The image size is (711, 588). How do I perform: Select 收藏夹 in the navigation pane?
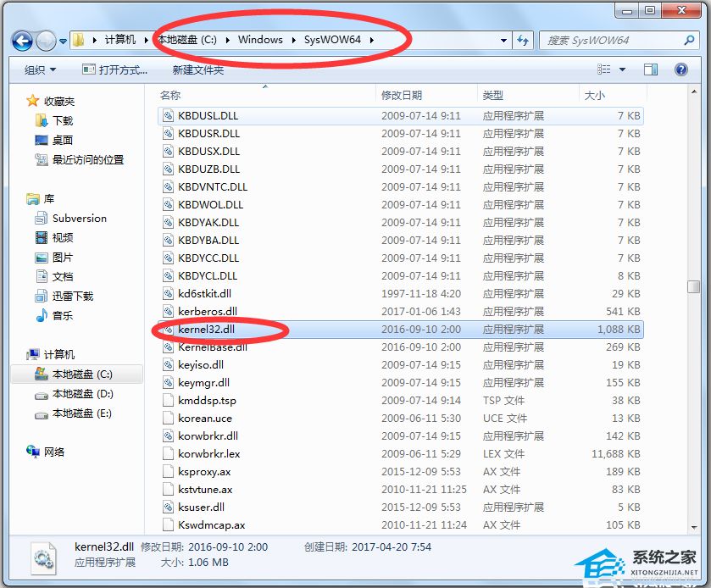[59, 101]
